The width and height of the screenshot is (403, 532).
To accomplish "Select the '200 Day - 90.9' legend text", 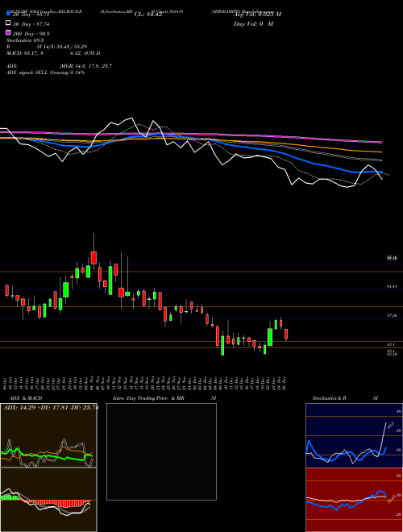I will (x=31, y=34).
